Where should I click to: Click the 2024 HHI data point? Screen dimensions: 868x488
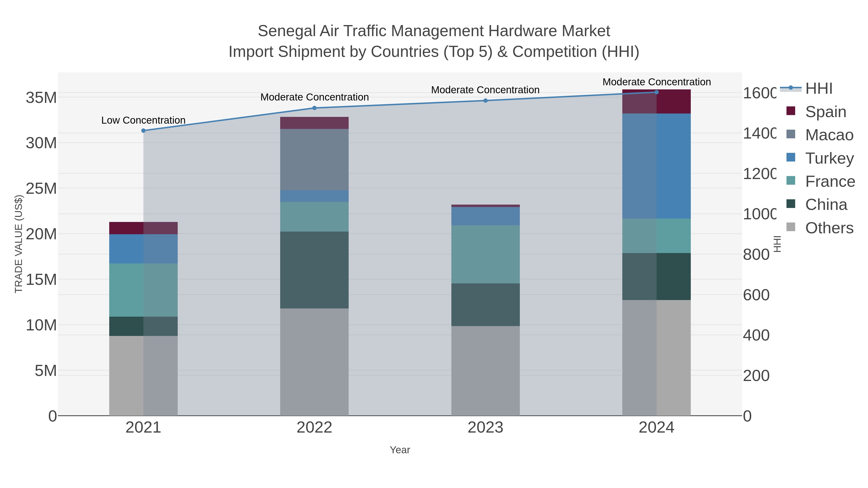[656, 92]
